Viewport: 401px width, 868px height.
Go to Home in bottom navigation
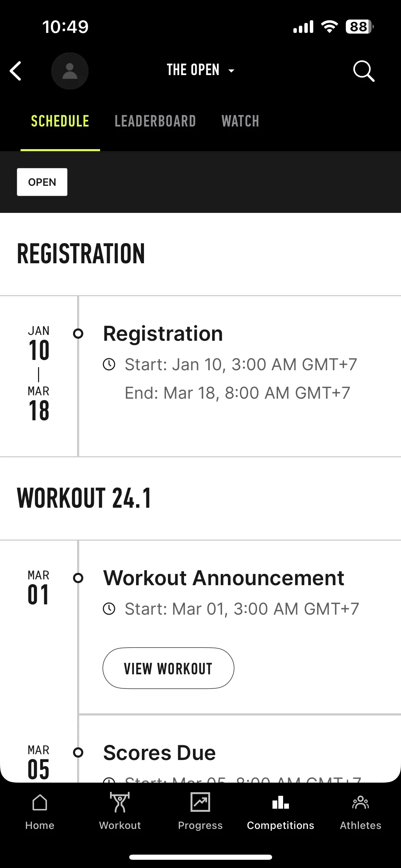(x=40, y=812)
